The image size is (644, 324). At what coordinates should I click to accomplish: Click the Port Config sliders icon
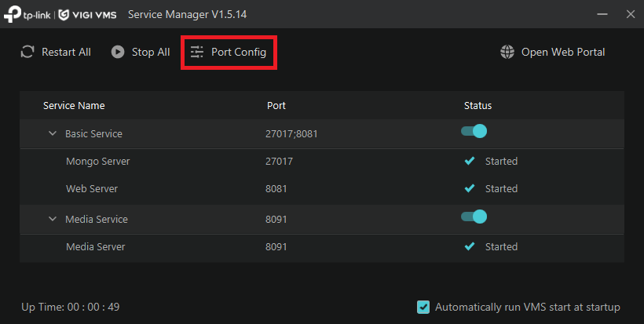click(x=197, y=52)
